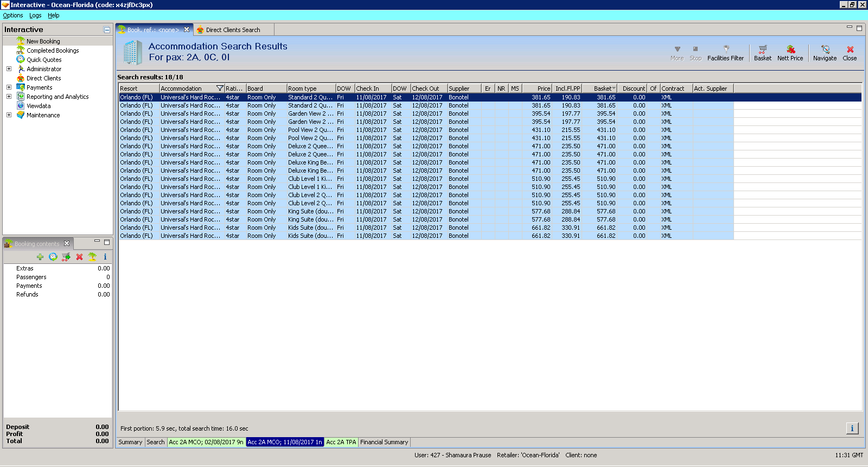Viewport: 868px width, 467px height.
Task: Switch to the Direct Clients Search tab
Action: pos(233,30)
